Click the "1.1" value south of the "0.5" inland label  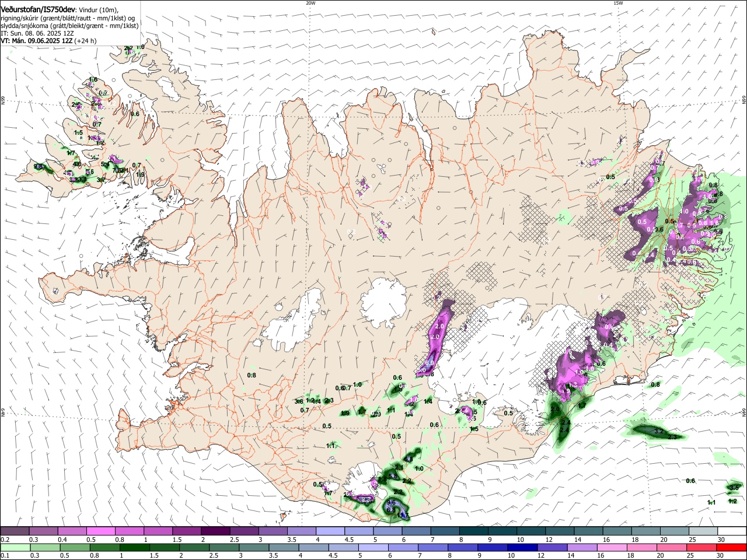click(331, 446)
